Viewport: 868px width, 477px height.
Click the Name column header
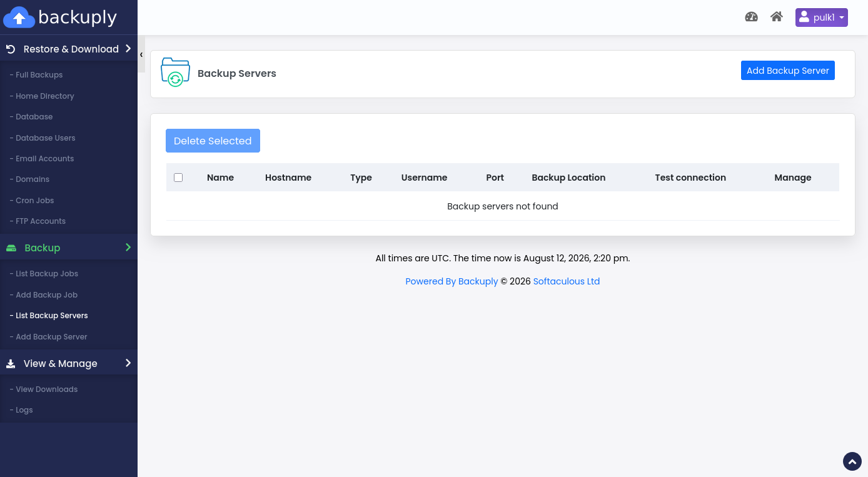click(220, 178)
